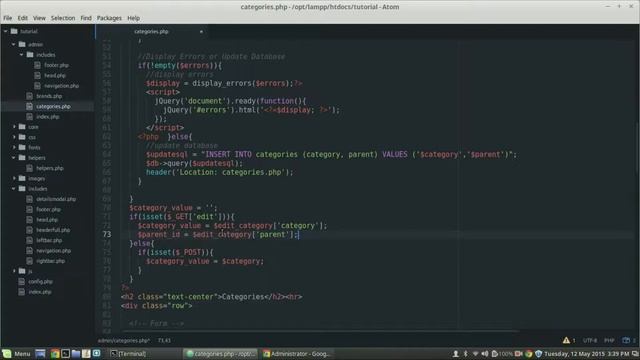Open the Wi-Fi network tray icon

click(x=475, y=353)
